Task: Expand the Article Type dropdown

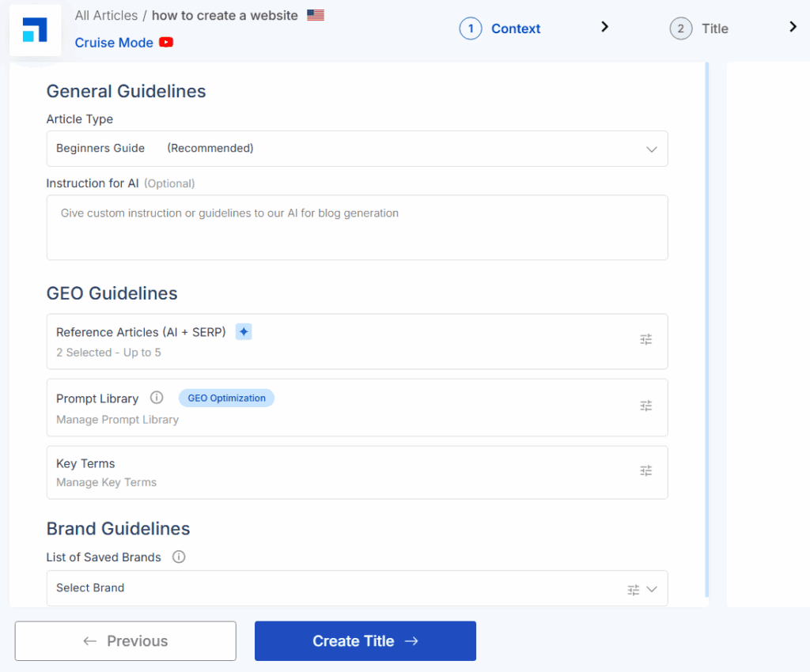Action: coord(651,149)
